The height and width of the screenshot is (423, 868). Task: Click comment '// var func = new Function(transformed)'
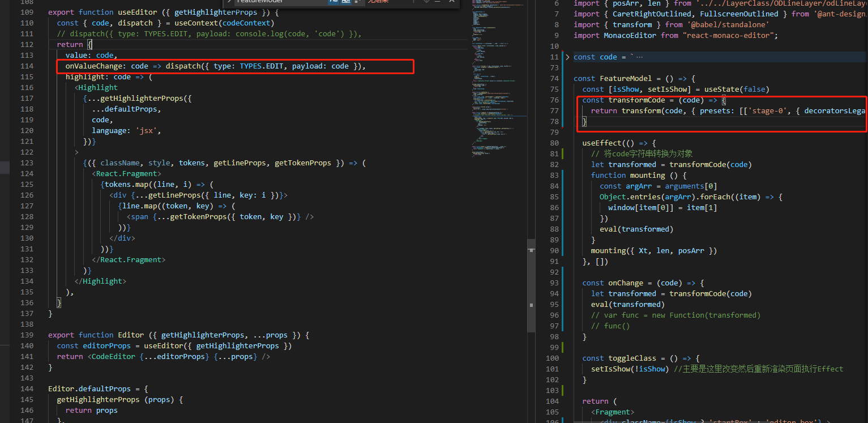coord(676,315)
